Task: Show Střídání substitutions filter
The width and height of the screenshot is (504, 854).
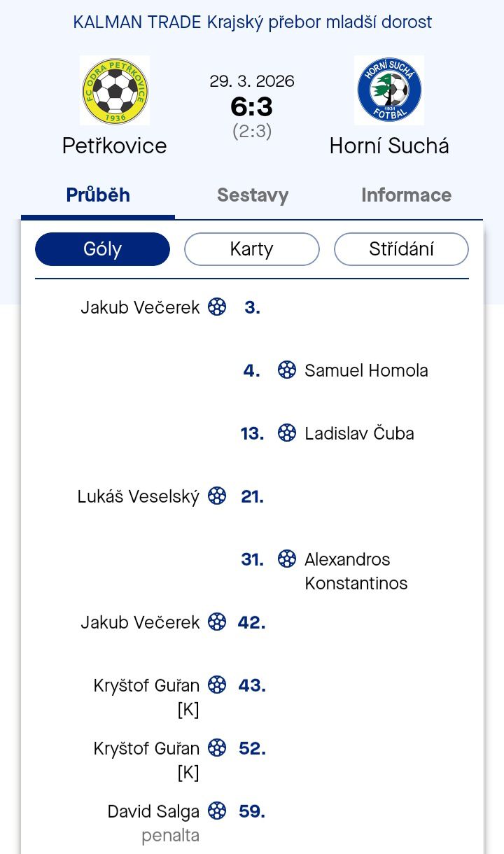Action: tap(401, 249)
